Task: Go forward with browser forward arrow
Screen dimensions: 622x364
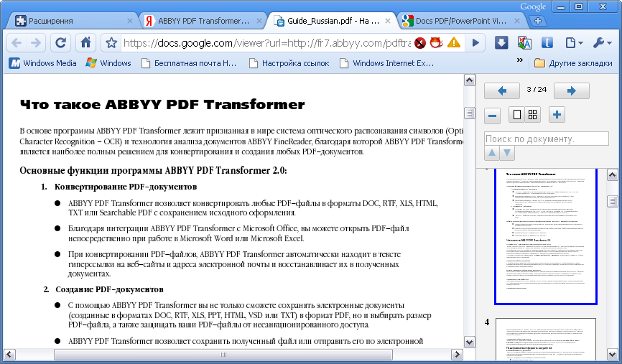Action: [36, 43]
